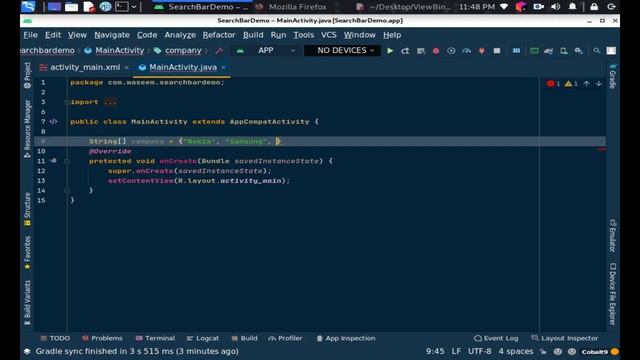Open the Favorites tool window
Image resolution: width=640 pixels, height=360 pixels.
tap(27, 253)
